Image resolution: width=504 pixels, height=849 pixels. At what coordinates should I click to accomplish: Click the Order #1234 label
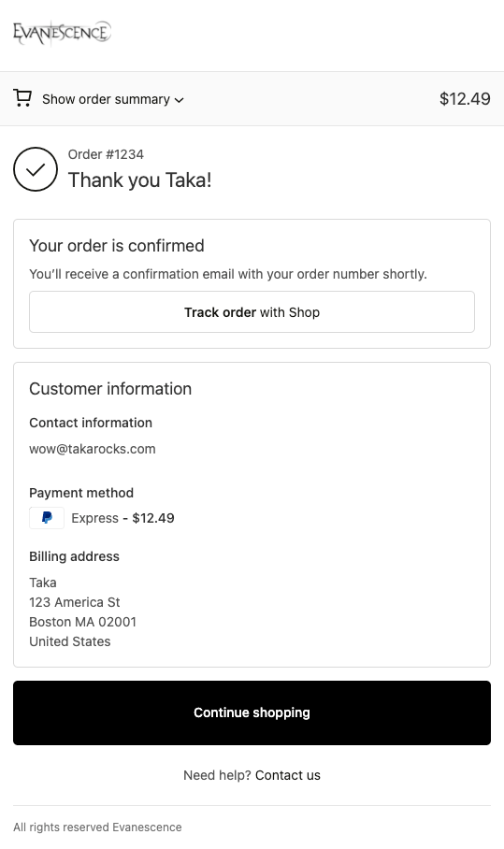tap(106, 154)
